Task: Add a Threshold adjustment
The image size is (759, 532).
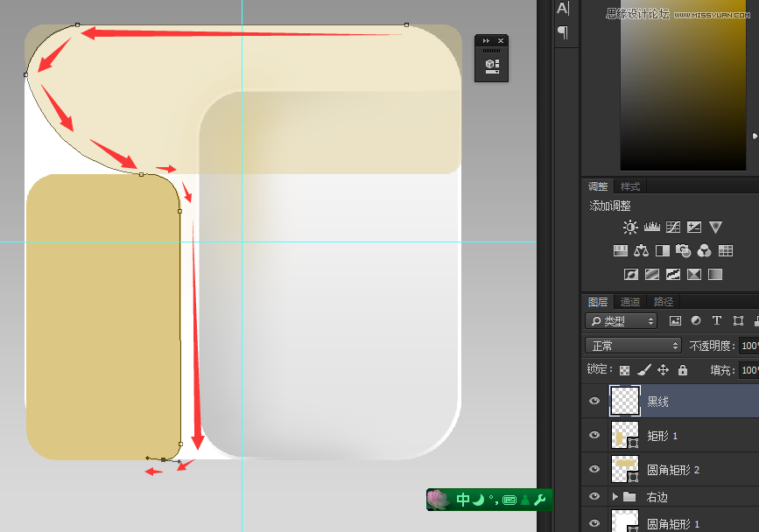Action: [x=673, y=274]
